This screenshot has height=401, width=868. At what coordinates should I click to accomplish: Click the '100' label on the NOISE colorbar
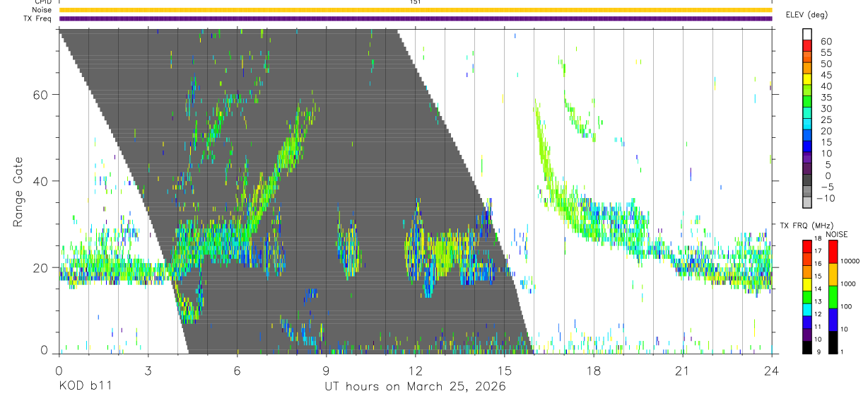(x=846, y=306)
